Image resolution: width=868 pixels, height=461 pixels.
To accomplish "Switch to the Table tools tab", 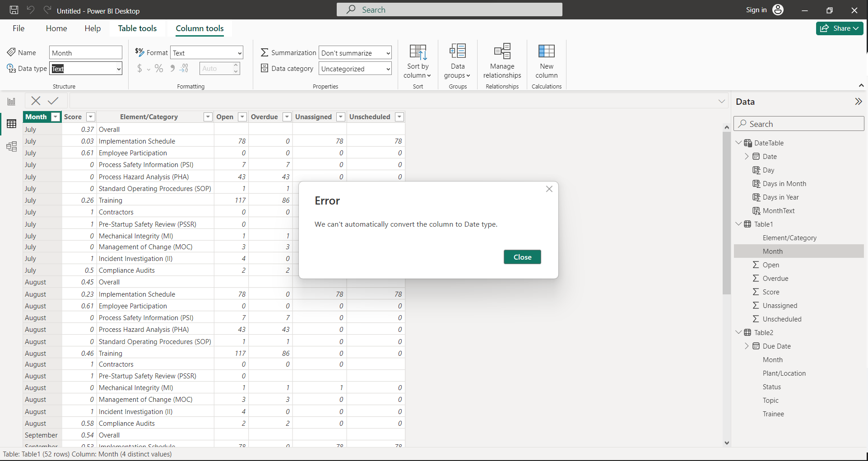I will (137, 28).
